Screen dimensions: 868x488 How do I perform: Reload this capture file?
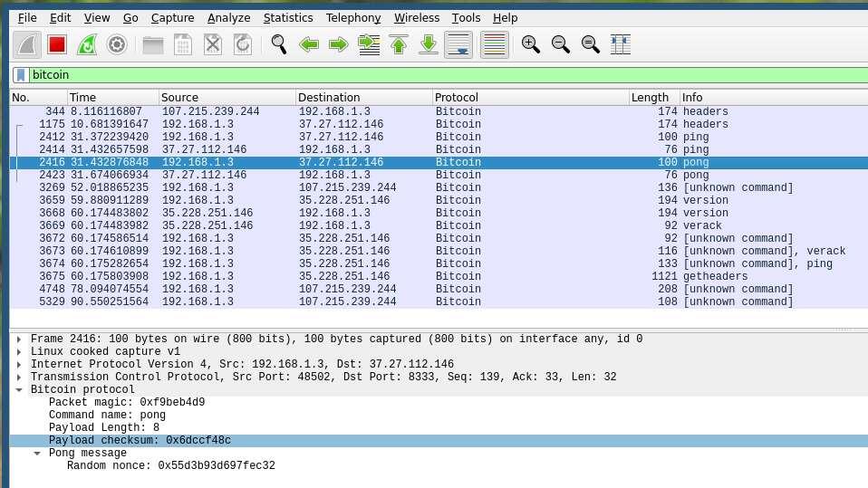coord(243,45)
